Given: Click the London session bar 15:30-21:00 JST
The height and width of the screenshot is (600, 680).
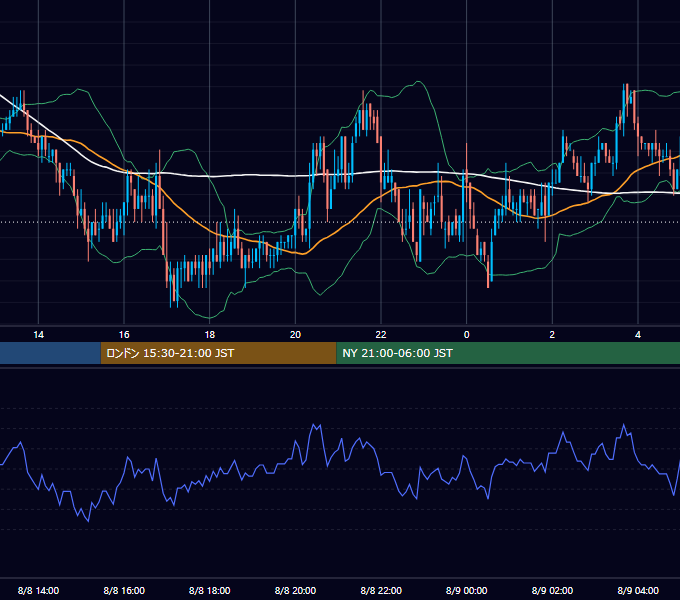Looking at the screenshot, I should 219,353.
